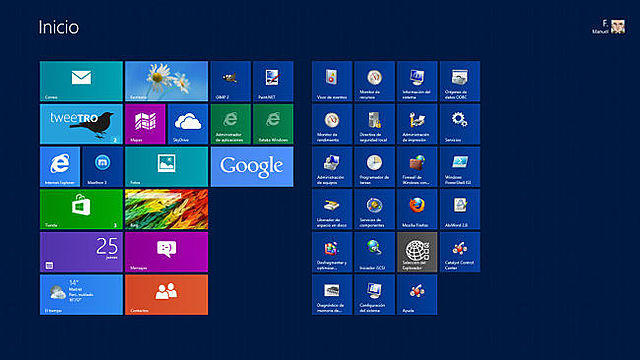Open the Mapas tile
The height and width of the screenshot is (360, 640).
coord(145,124)
